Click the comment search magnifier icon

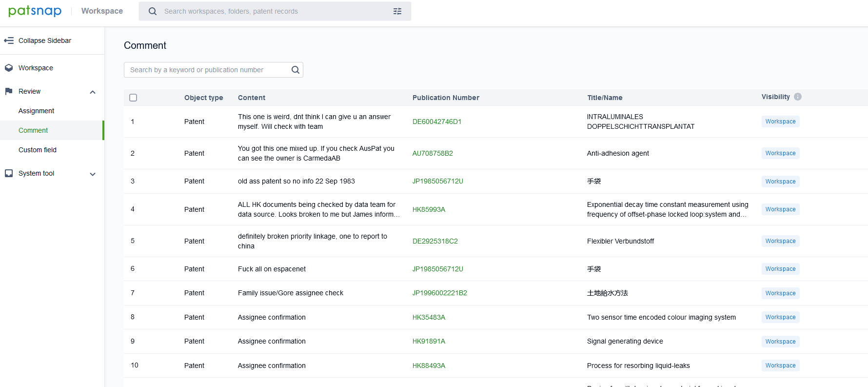coord(295,70)
